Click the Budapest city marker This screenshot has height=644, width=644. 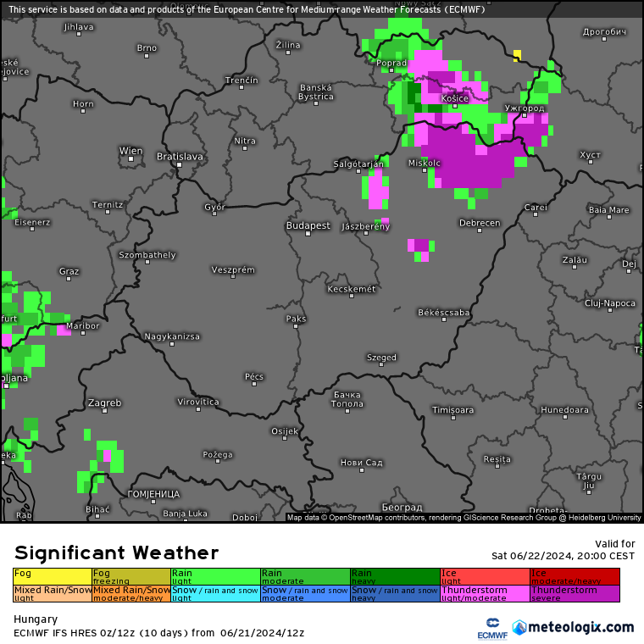pos(308,234)
